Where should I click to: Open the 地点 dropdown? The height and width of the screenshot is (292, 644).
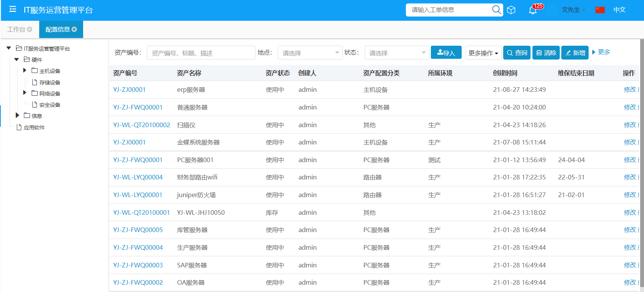310,53
